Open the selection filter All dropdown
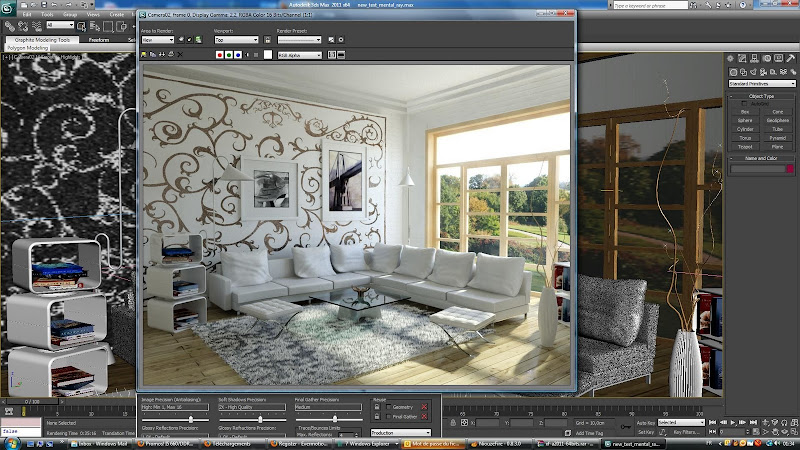The image size is (800, 450). (60, 25)
